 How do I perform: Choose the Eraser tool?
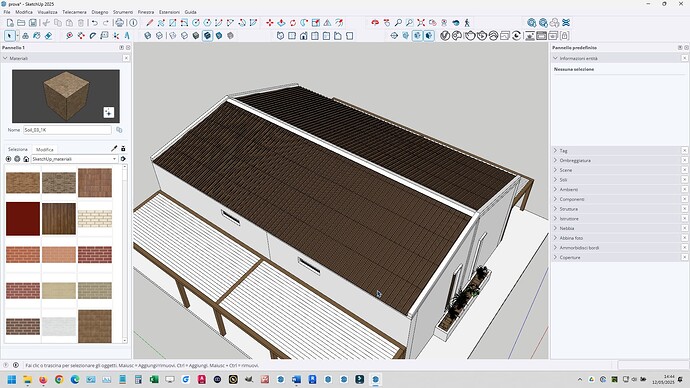click(48, 36)
